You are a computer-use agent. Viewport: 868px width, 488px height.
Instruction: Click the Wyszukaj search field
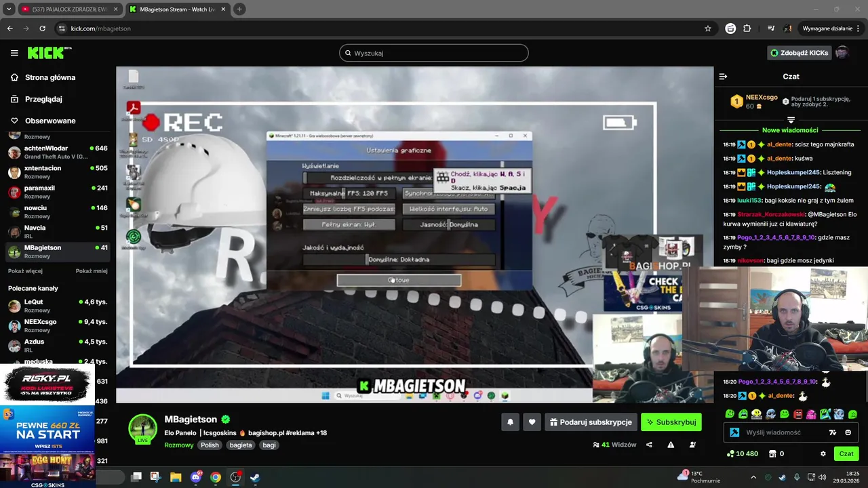click(434, 53)
